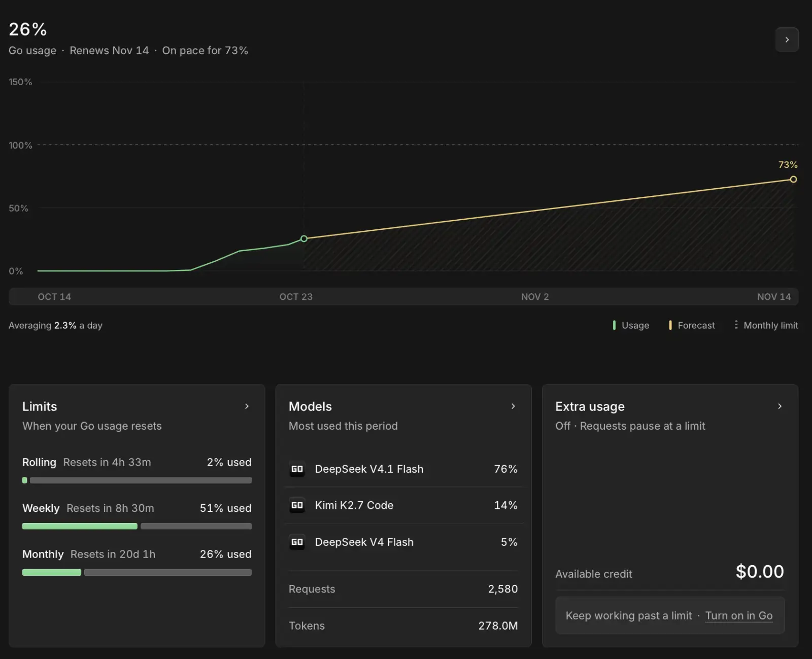Image resolution: width=812 pixels, height=659 pixels.
Task: Expand the Limits card chevron
Action: pyautogui.click(x=247, y=406)
